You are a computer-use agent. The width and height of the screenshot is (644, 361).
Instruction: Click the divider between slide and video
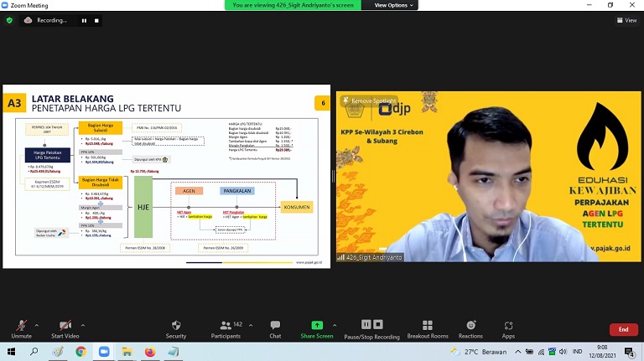[333, 177]
